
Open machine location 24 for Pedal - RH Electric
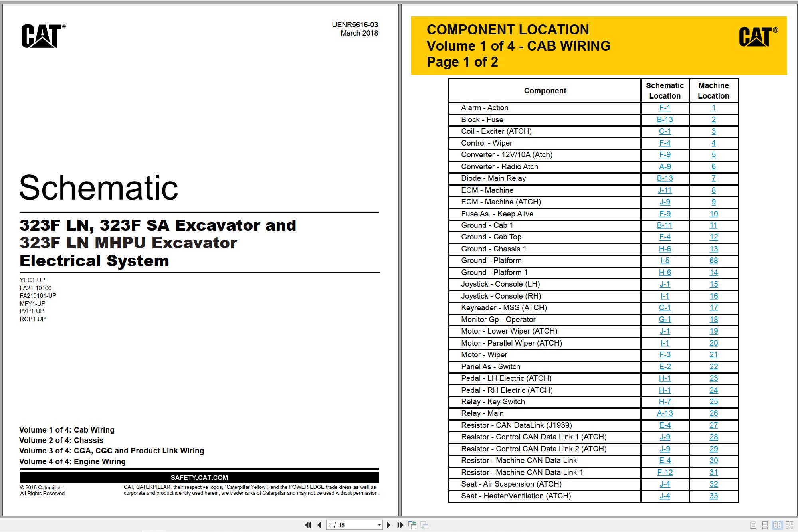(713, 390)
